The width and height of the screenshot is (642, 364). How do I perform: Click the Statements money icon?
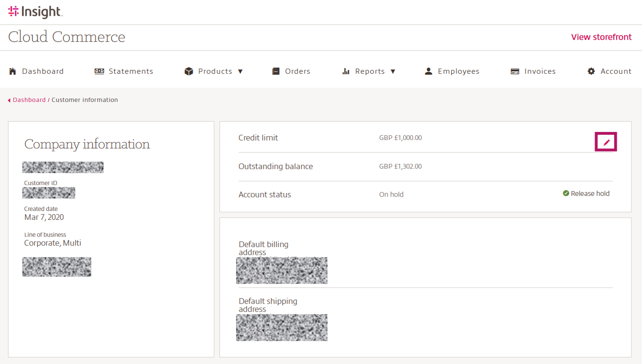click(x=99, y=71)
